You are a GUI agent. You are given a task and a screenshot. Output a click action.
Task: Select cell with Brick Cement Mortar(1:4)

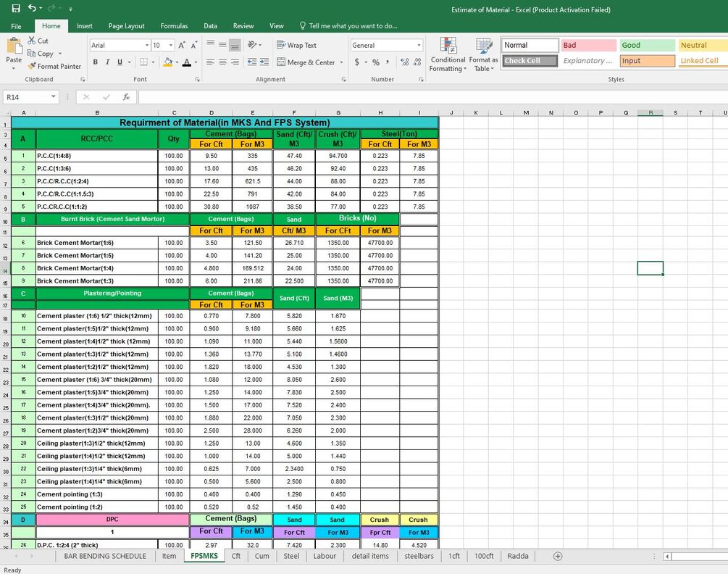pos(96,268)
